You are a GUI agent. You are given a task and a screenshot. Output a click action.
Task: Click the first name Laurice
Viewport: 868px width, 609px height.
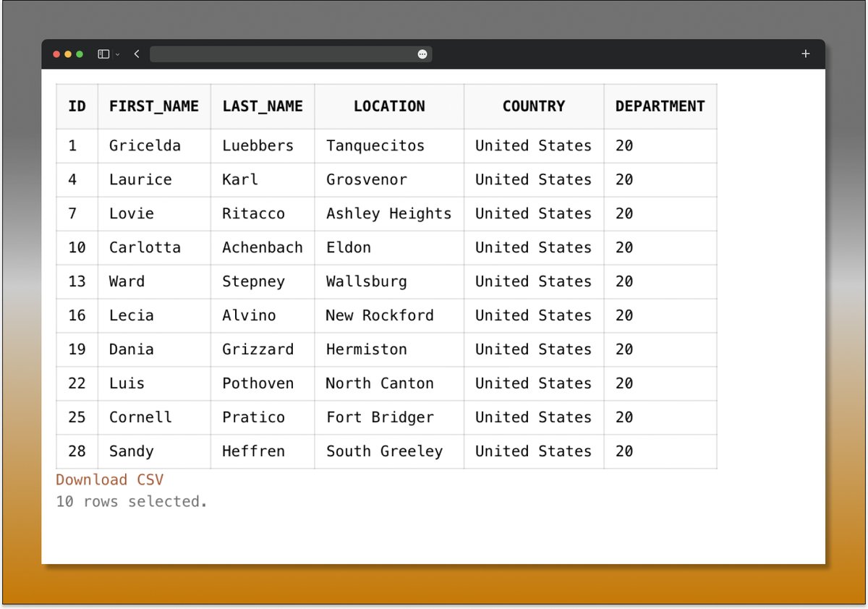140,179
